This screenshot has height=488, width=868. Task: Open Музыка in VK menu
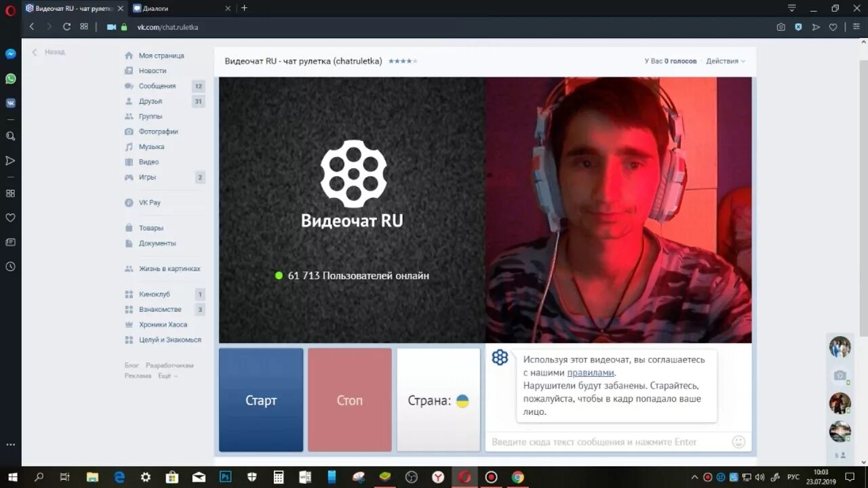tap(151, 146)
